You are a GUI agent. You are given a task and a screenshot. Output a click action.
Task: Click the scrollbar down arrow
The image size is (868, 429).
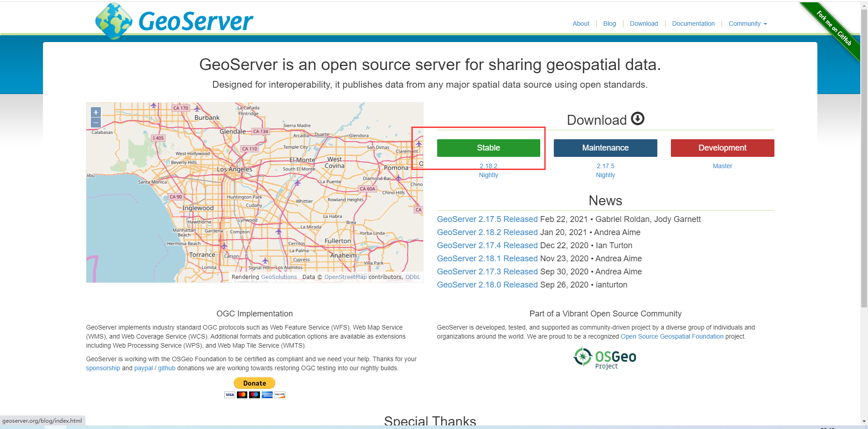coord(864,422)
